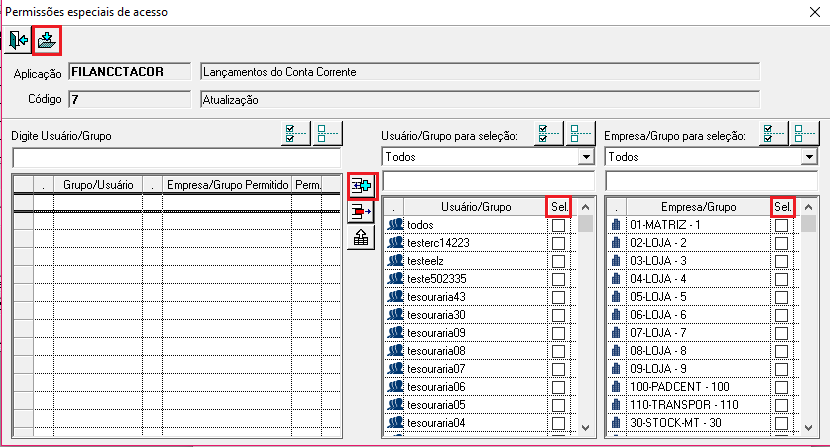The height and width of the screenshot is (447, 830).
Task: Click the Usuário/Grupo column header
Action: 475,207
